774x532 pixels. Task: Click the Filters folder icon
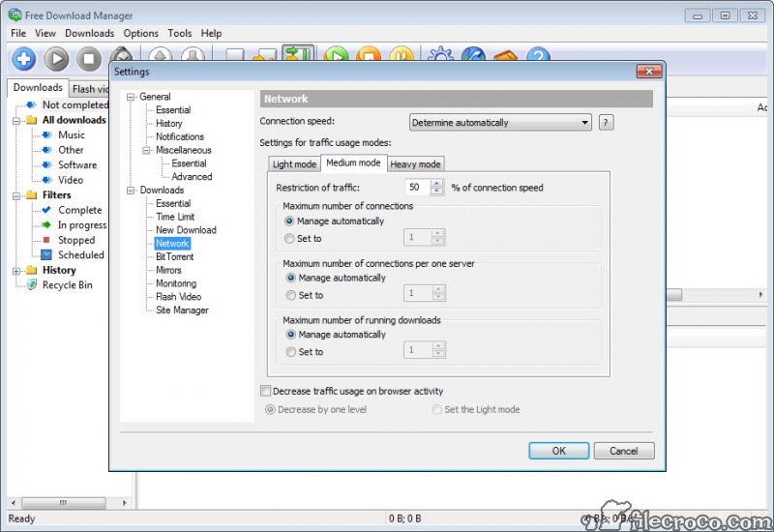pyautogui.click(x=32, y=195)
